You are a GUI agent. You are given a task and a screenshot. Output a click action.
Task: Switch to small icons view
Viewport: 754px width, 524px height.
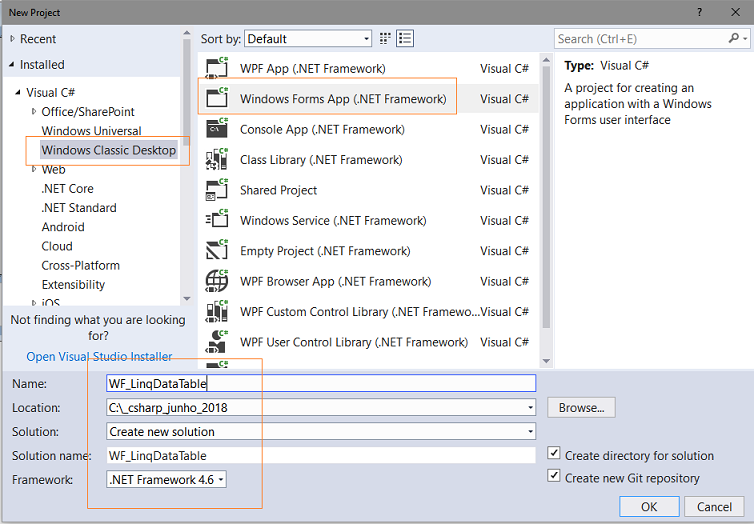tap(385, 39)
